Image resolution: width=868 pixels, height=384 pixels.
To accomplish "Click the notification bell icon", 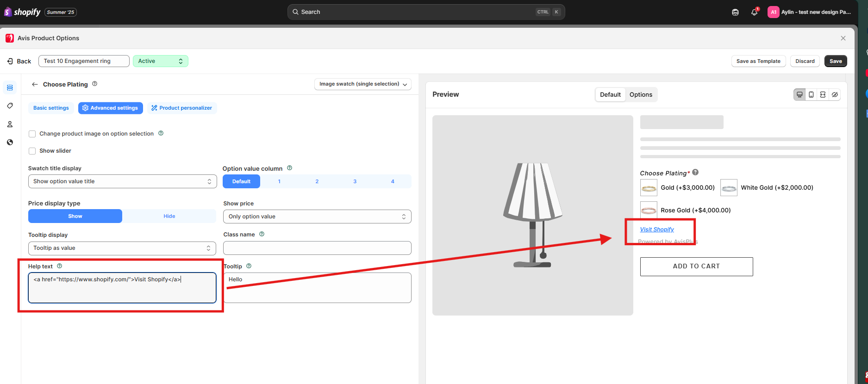I will click(754, 12).
